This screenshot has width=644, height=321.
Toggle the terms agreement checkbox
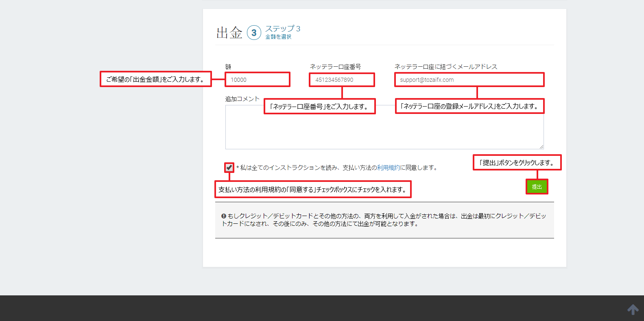(229, 167)
